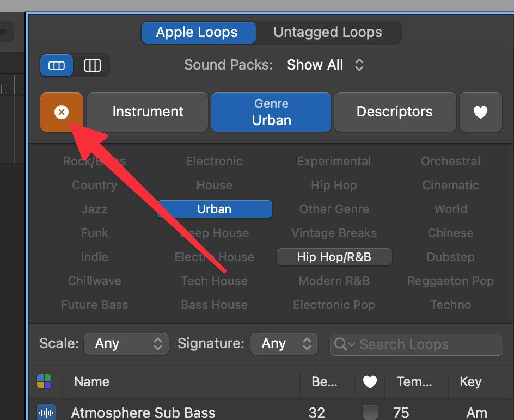Open the Scale dropdown set to Any
This screenshot has width=514, height=420.
[126, 344]
